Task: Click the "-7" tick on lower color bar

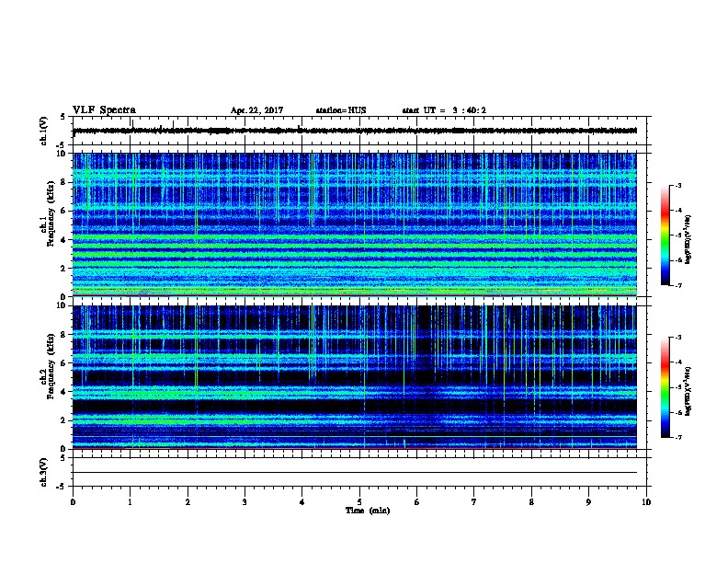Action: pyautogui.click(x=678, y=438)
